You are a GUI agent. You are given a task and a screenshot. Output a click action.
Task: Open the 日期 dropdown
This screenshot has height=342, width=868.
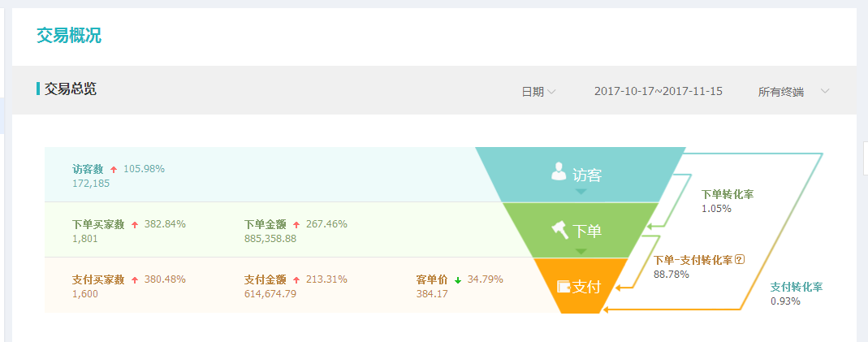(x=538, y=92)
